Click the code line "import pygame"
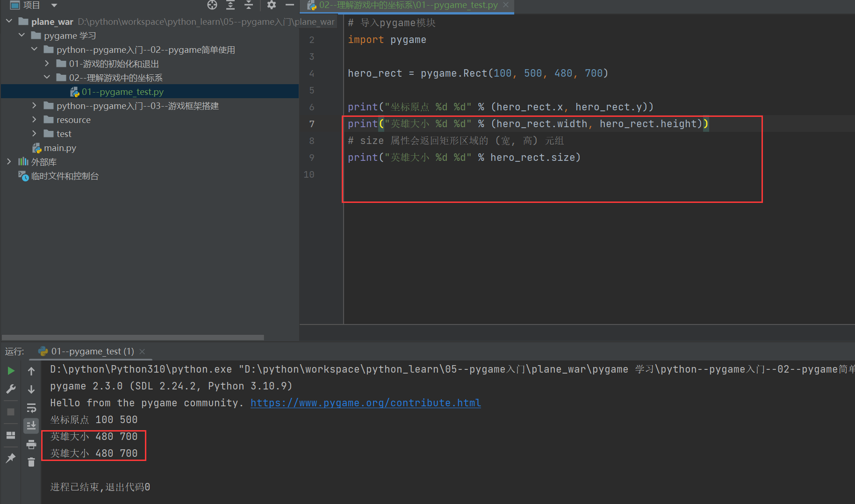This screenshot has width=855, height=504. click(x=387, y=40)
